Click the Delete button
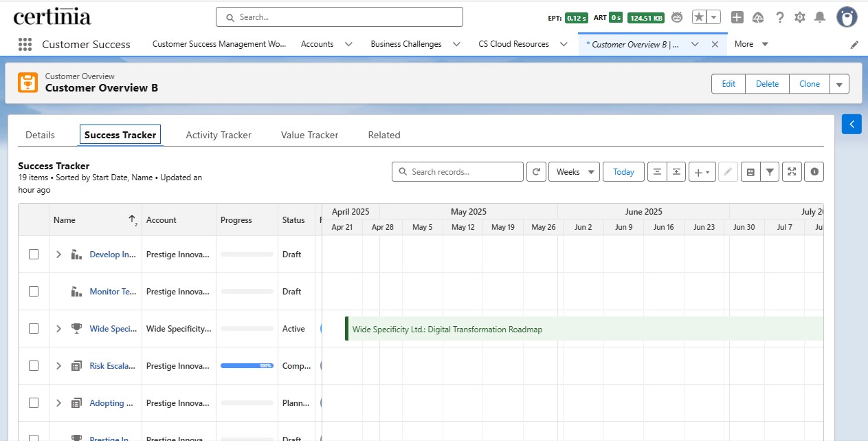Viewport: 868px width, 441px height. point(767,84)
